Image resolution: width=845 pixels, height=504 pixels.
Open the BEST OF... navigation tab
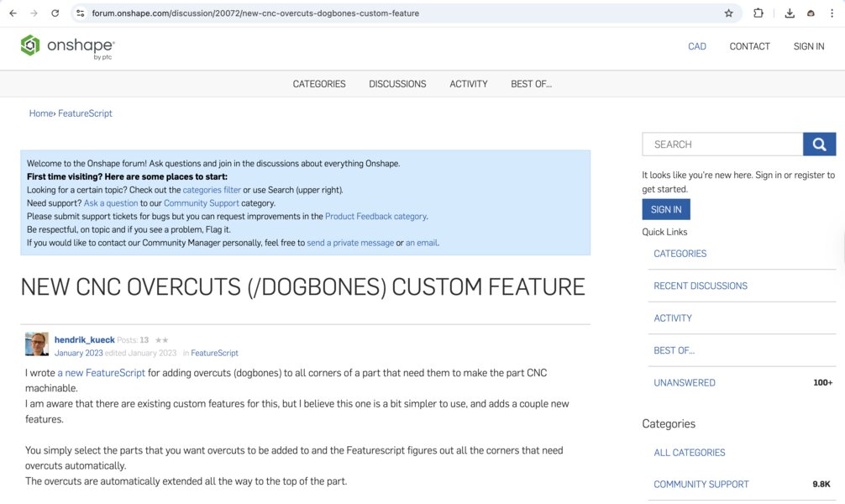tap(531, 84)
